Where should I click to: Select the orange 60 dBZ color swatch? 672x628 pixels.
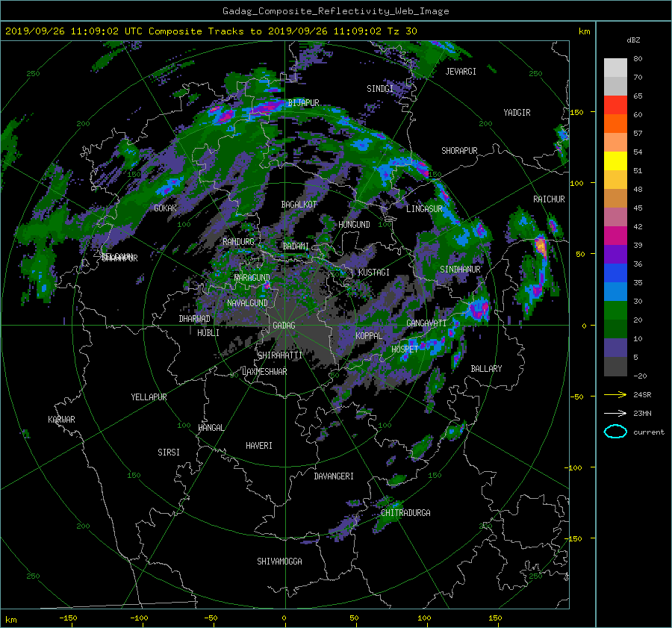click(x=615, y=123)
